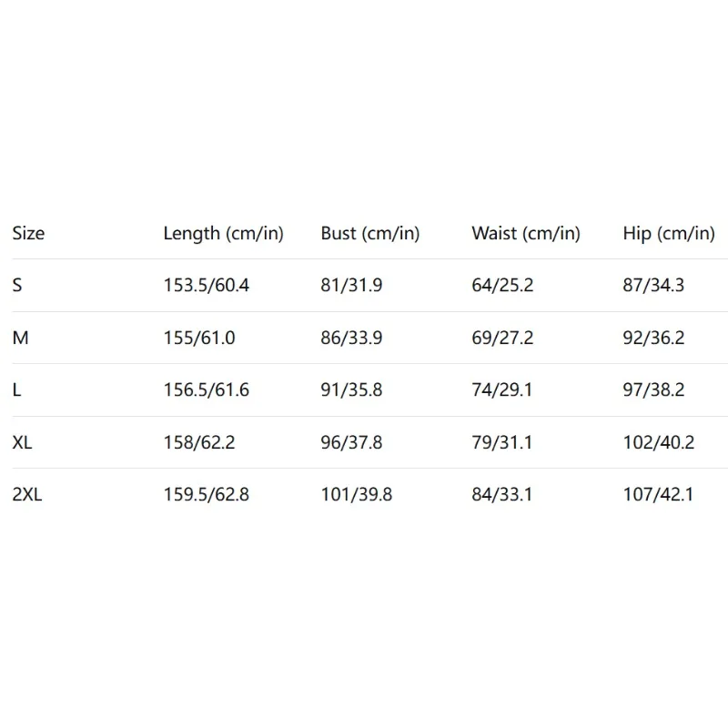Select waist value 84/33.1
This screenshot has width=728, height=728.
click(x=502, y=496)
